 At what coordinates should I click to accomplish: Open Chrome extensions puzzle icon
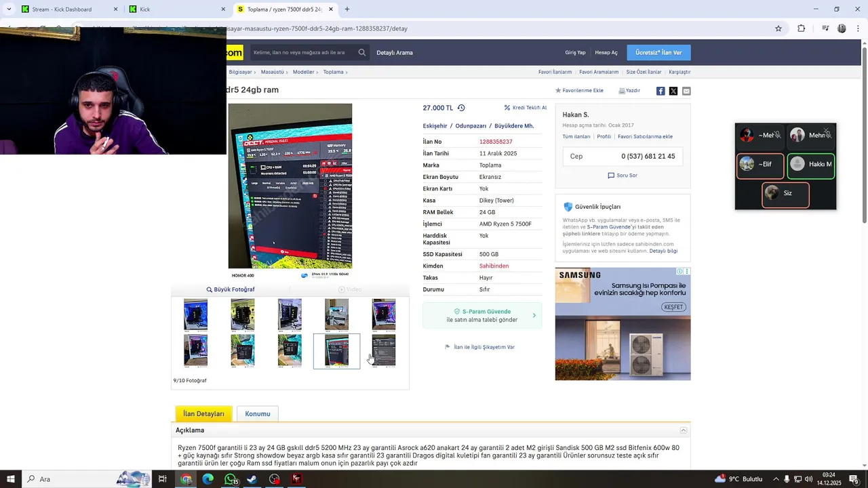click(802, 28)
